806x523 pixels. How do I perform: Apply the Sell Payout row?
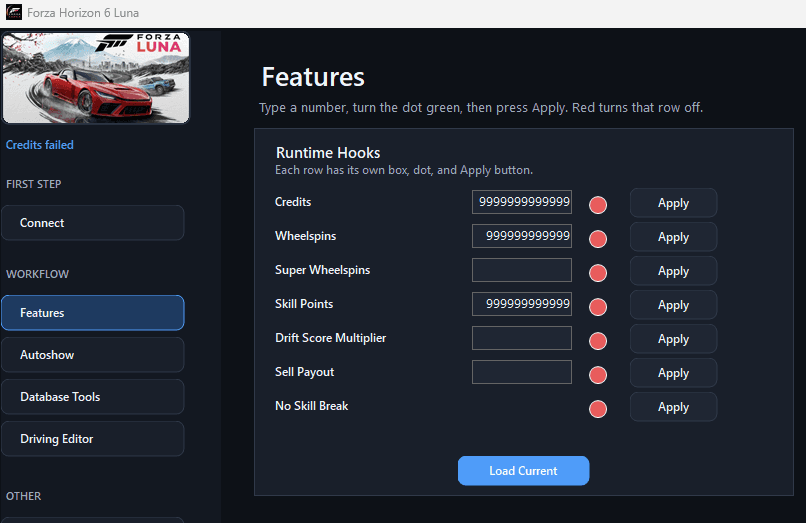pyautogui.click(x=673, y=372)
